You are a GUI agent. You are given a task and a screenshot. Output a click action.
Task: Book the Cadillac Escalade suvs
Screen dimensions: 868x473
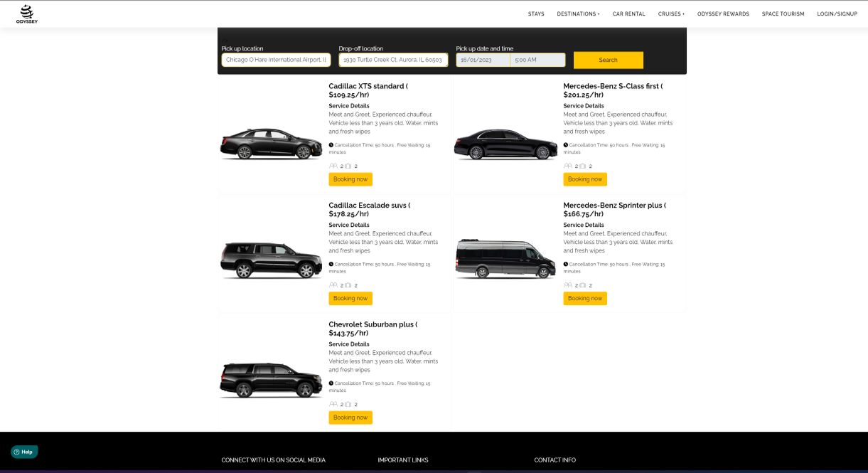pyautogui.click(x=350, y=298)
